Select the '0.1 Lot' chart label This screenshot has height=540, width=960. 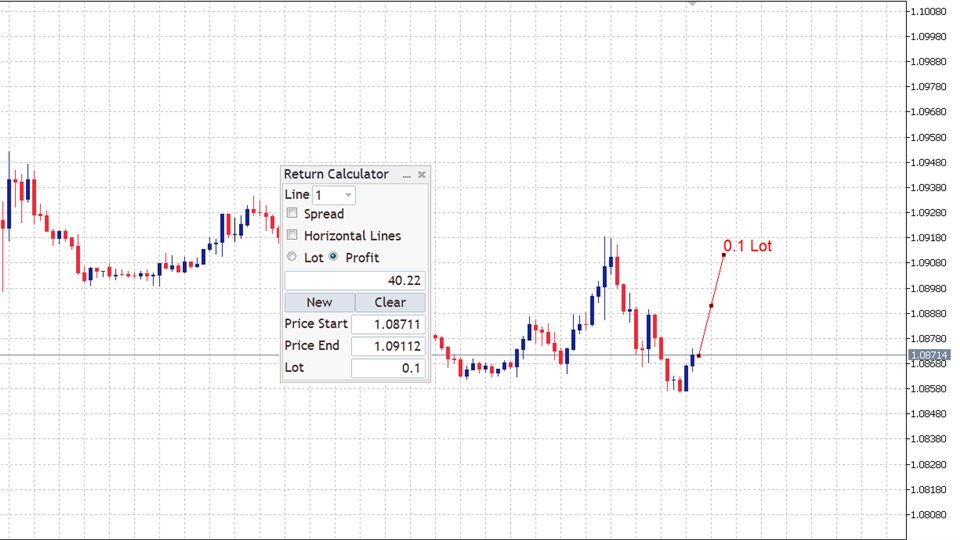coord(748,246)
